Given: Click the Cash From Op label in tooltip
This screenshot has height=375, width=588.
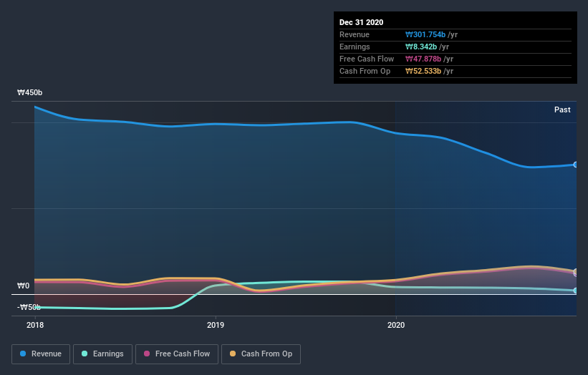Looking at the screenshot, I should pyautogui.click(x=365, y=71).
